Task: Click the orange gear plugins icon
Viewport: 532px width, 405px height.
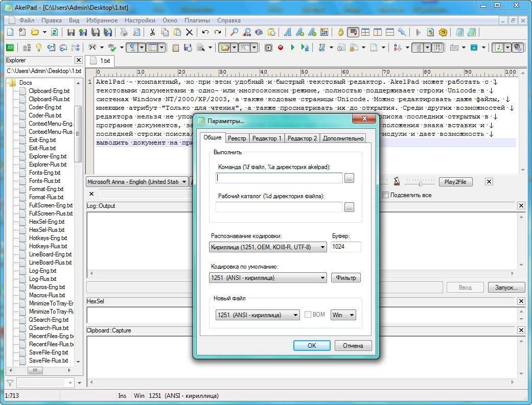Action: point(443,32)
